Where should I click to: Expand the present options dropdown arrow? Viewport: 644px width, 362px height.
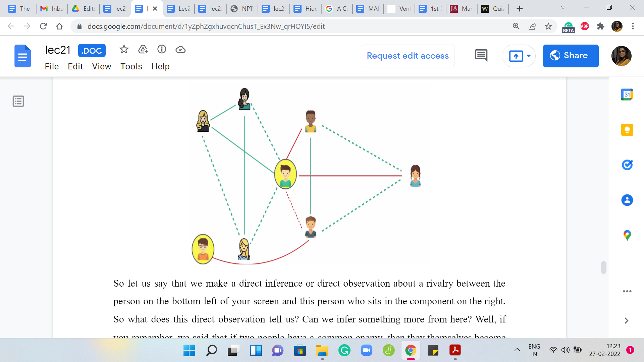pyautogui.click(x=529, y=56)
